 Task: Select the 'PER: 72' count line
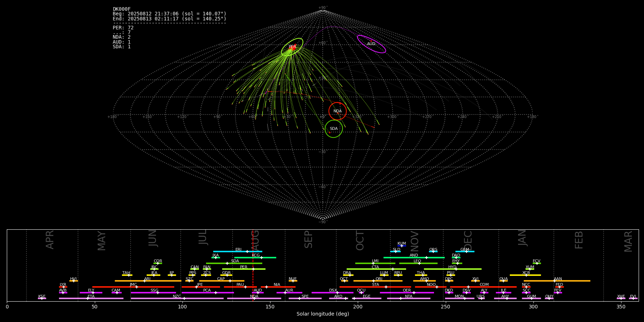pyautogui.click(x=123, y=28)
